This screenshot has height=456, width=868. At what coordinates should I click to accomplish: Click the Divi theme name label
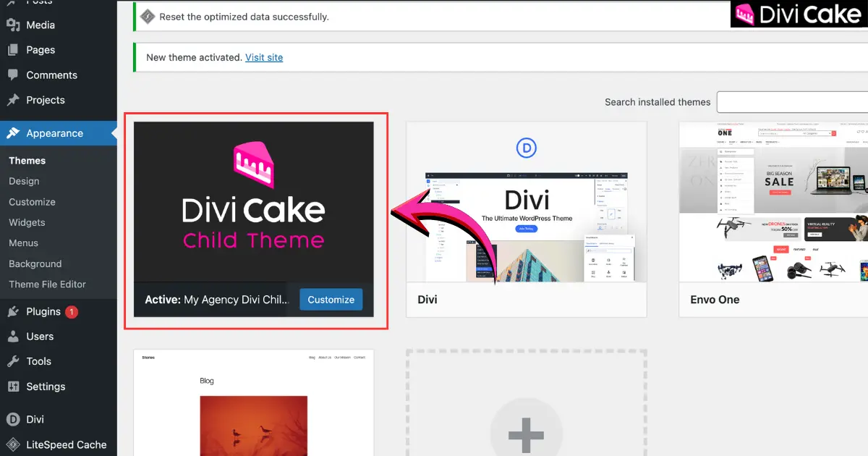(x=427, y=300)
